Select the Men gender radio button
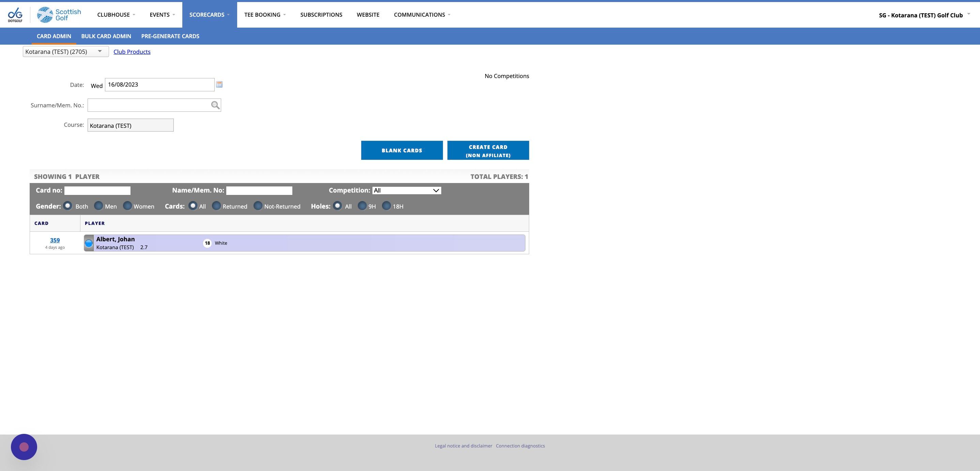980x471 pixels. 98,206
